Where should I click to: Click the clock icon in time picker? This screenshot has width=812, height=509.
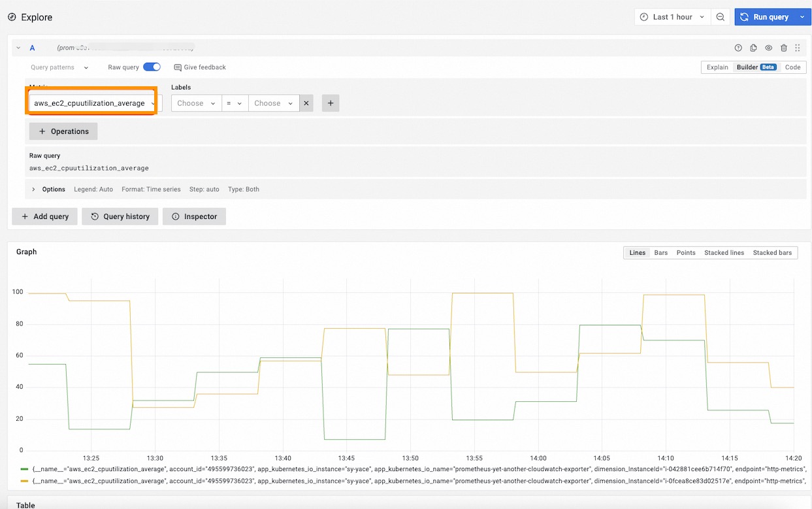click(x=643, y=16)
